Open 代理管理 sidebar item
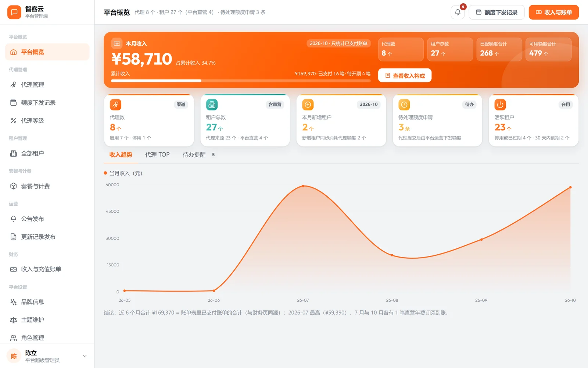 (47, 85)
